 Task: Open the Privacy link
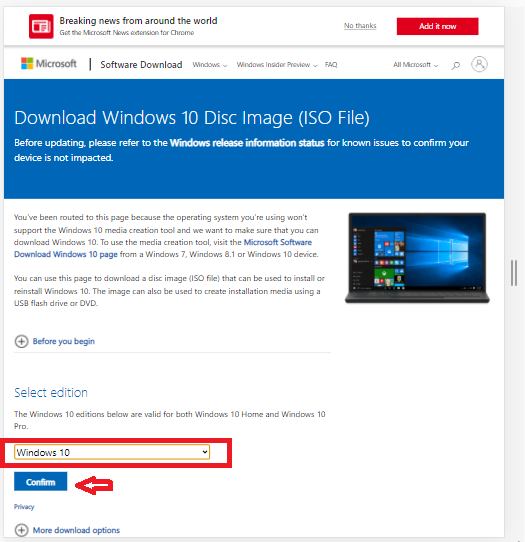pyautogui.click(x=24, y=507)
